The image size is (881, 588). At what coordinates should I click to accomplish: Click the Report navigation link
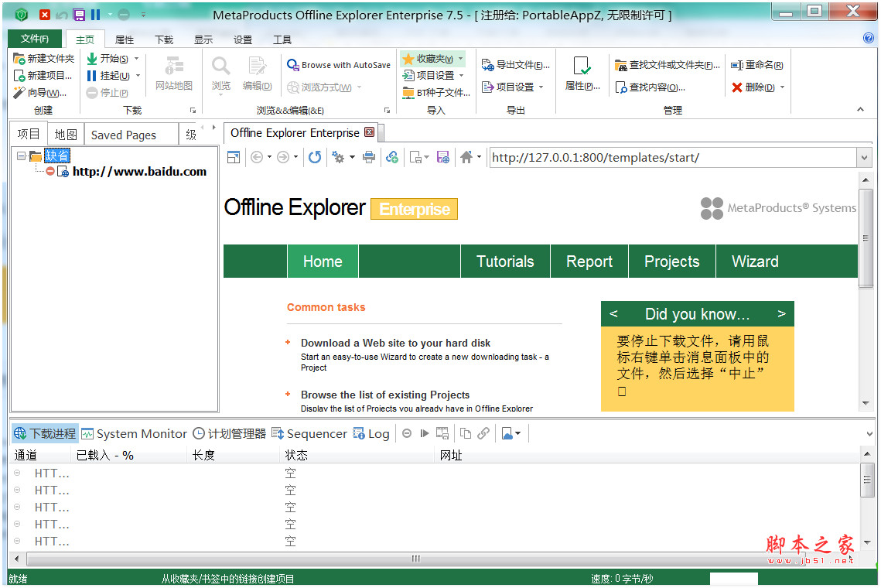click(589, 262)
